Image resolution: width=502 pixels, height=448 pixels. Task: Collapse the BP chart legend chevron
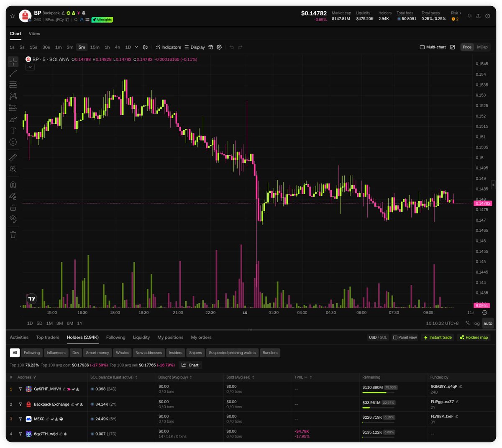click(x=30, y=67)
